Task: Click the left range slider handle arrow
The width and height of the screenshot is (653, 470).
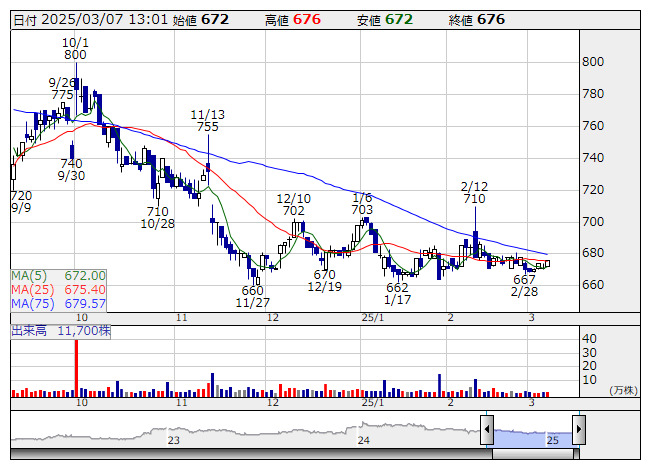Action: pos(487,429)
